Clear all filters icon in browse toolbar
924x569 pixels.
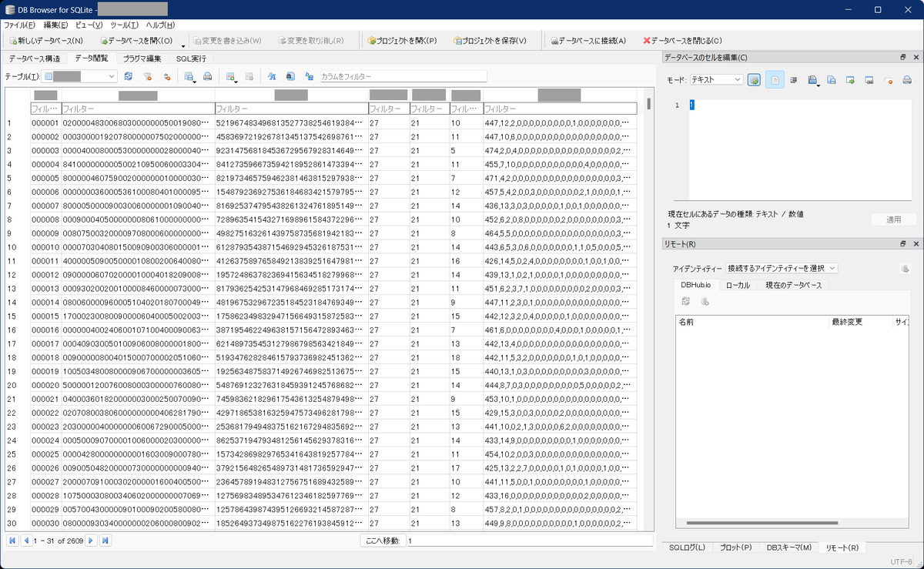147,76
